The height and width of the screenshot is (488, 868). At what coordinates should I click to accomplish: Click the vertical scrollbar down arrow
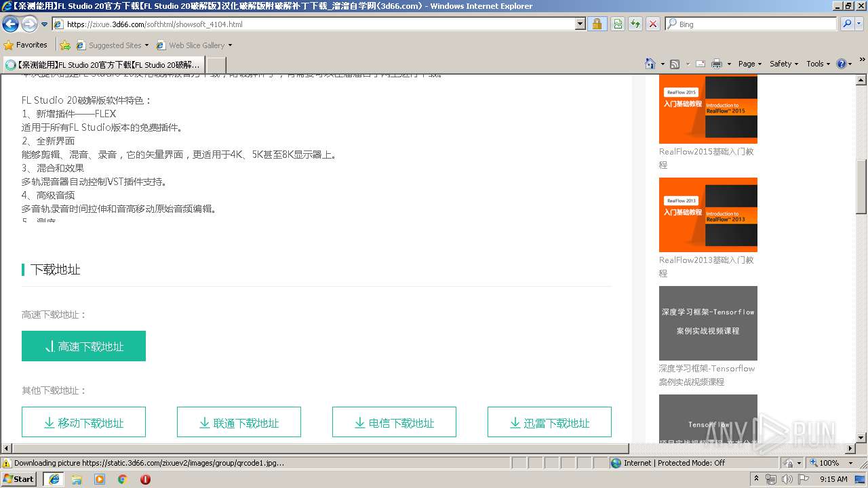point(861,438)
